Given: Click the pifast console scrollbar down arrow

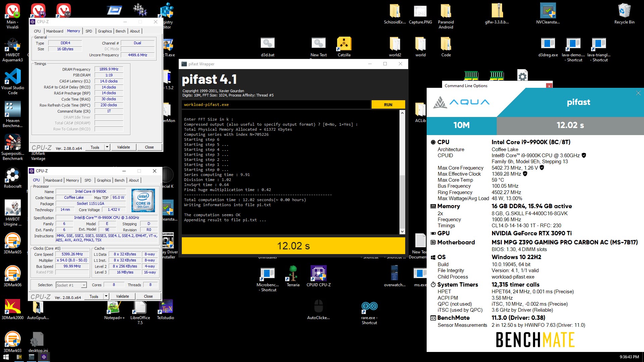Looking at the screenshot, I should tap(402, 231).
